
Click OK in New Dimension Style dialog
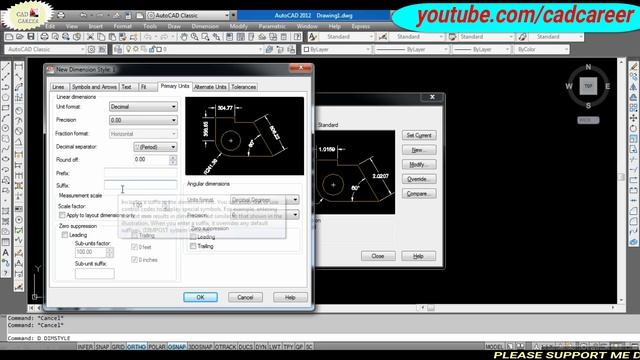tap(200, 297)
